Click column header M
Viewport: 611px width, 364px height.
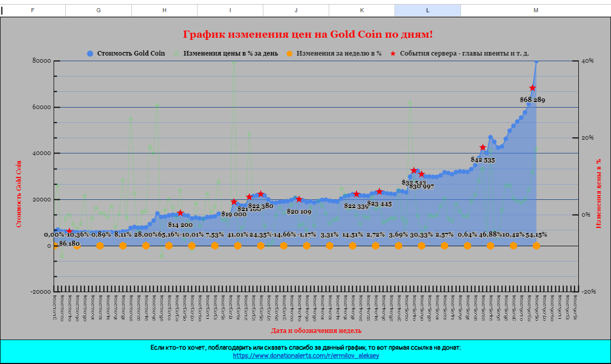tap(535, 10)
